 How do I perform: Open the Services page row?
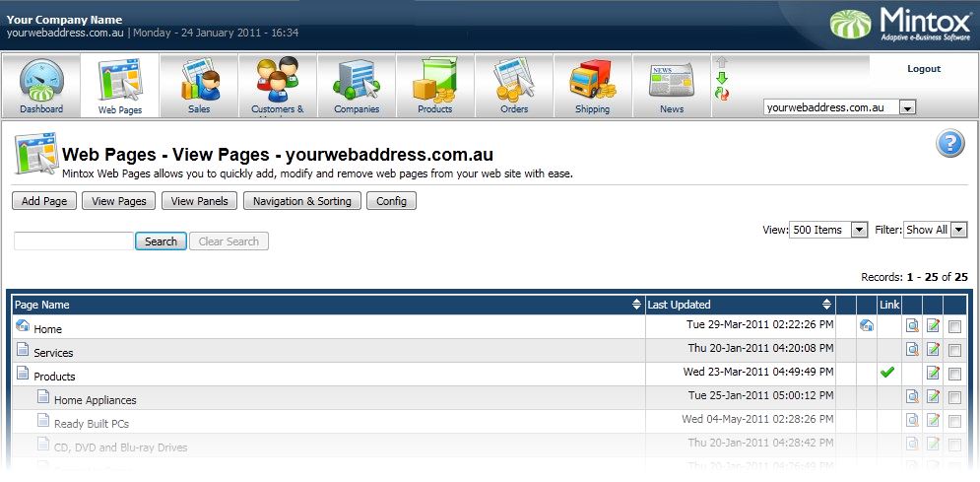[x=489, y=350]
